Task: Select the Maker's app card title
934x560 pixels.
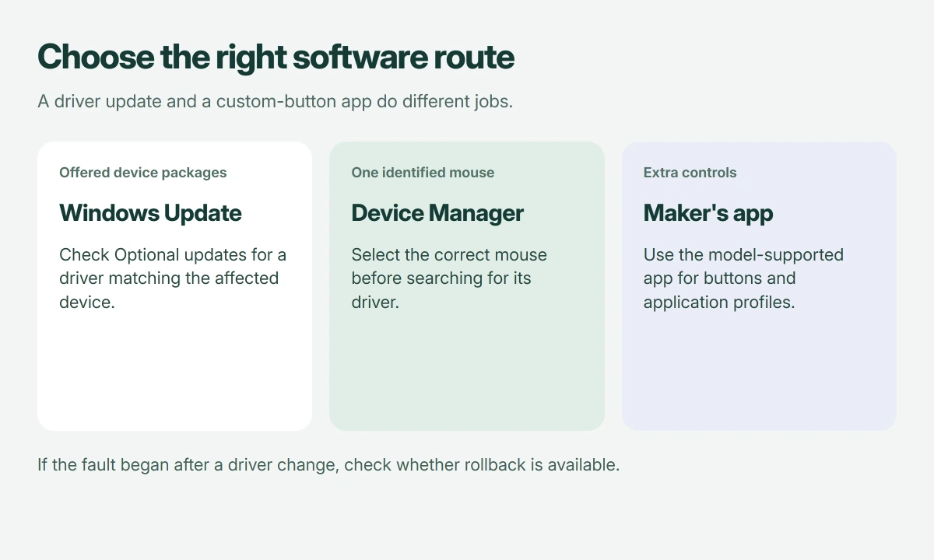Action: click(708, 213)
